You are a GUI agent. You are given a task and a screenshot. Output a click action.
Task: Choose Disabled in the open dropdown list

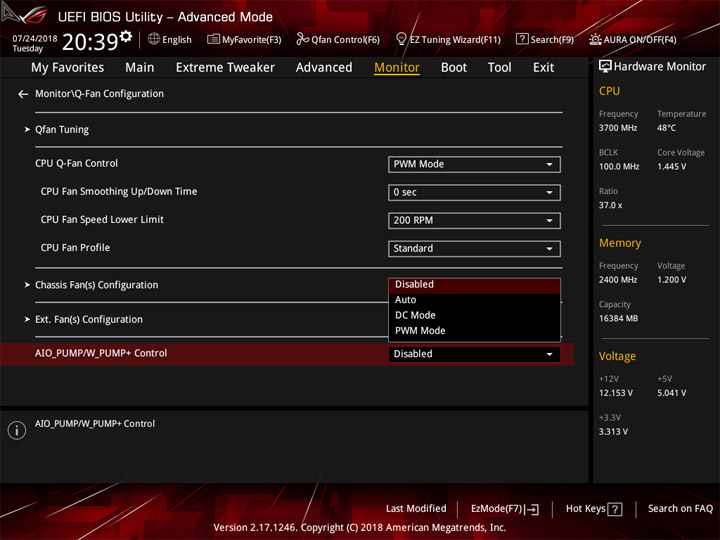[474, 285]
